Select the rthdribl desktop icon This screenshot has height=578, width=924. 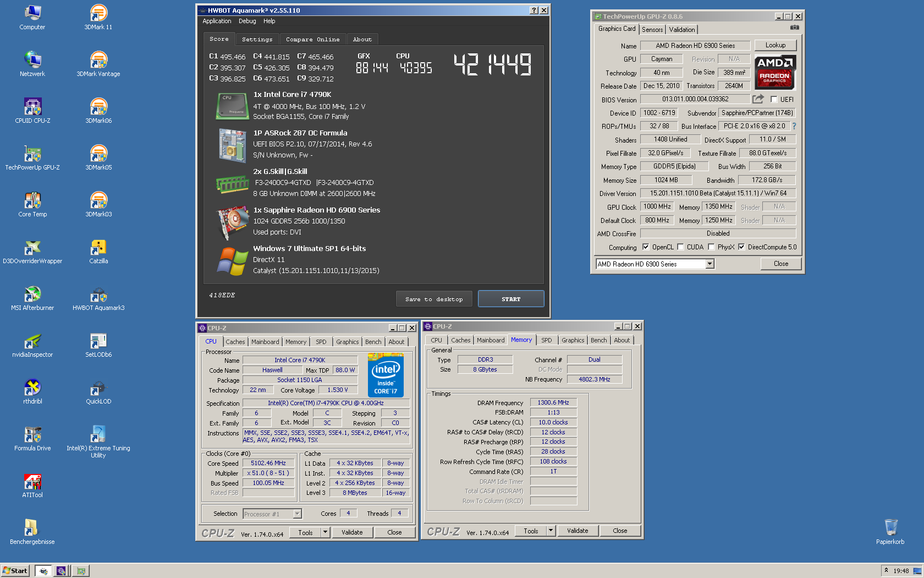[x=32, y=391]
